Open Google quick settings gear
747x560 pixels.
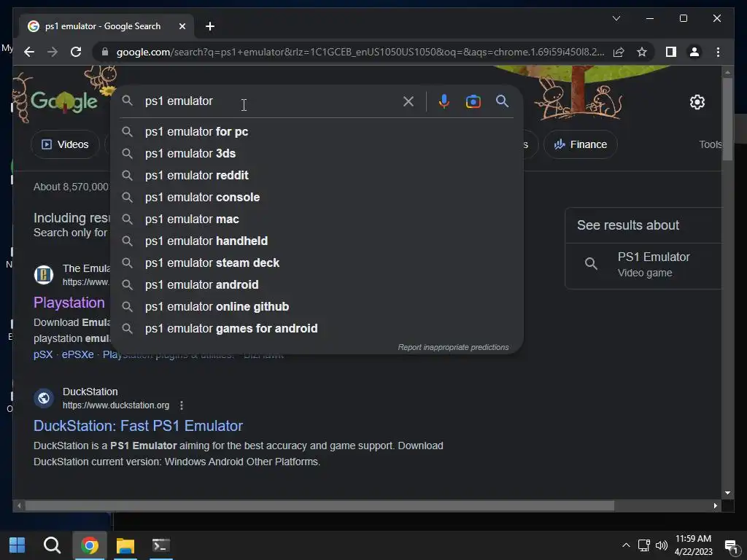(697, 102)
